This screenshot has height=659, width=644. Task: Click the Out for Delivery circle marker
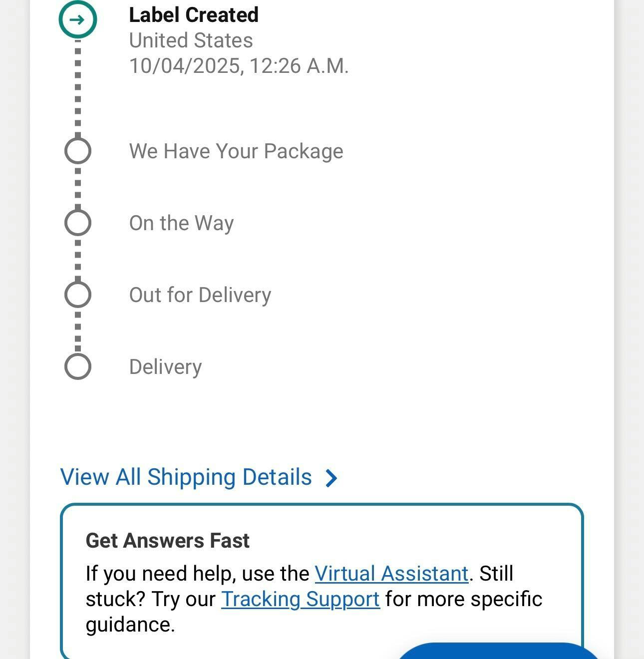click(x=78, y=295)
